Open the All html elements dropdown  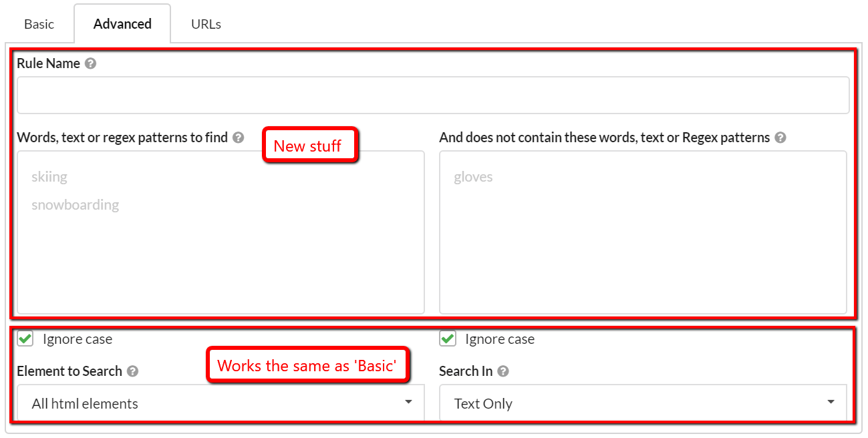point(221,403)
